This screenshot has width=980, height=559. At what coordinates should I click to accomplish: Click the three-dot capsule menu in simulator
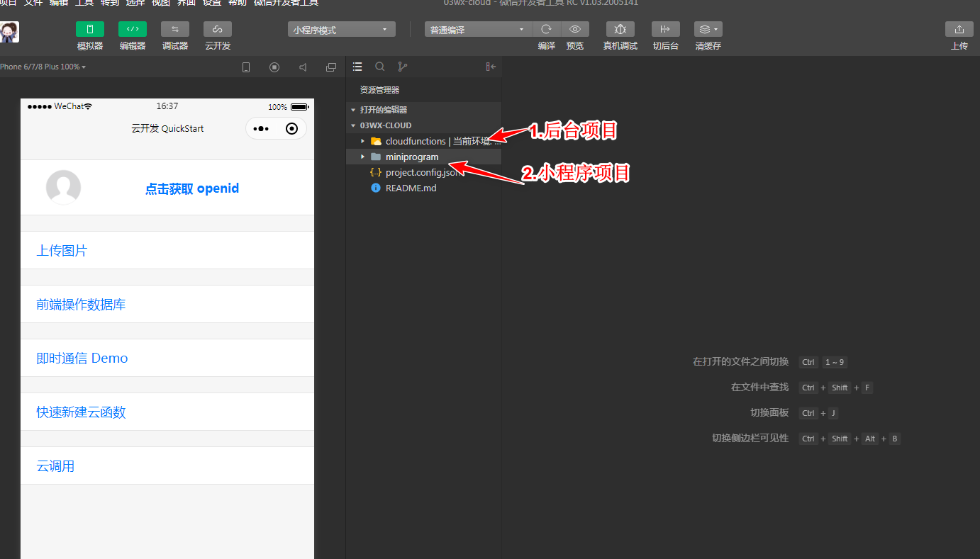(261, 129)
